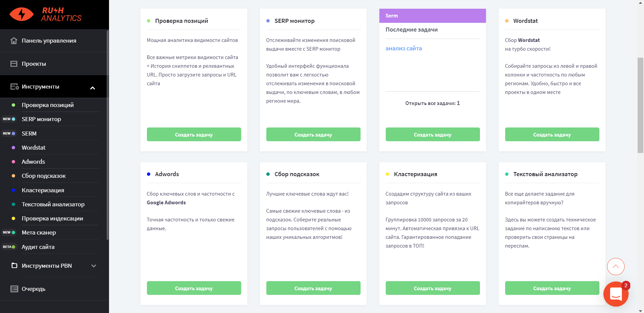Screen dimensions: 644x313
Task: Select the purple Serm card header
Action: click(432, 16)
